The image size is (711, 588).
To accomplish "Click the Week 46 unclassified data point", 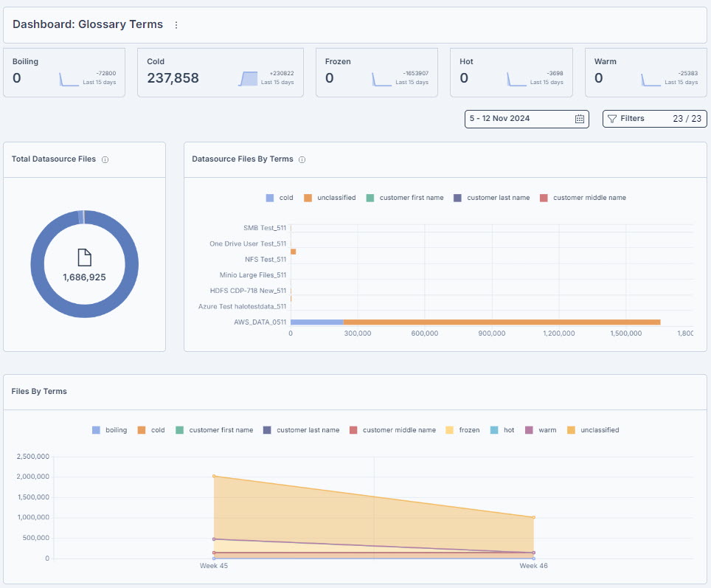I will [x=534, y=517].
